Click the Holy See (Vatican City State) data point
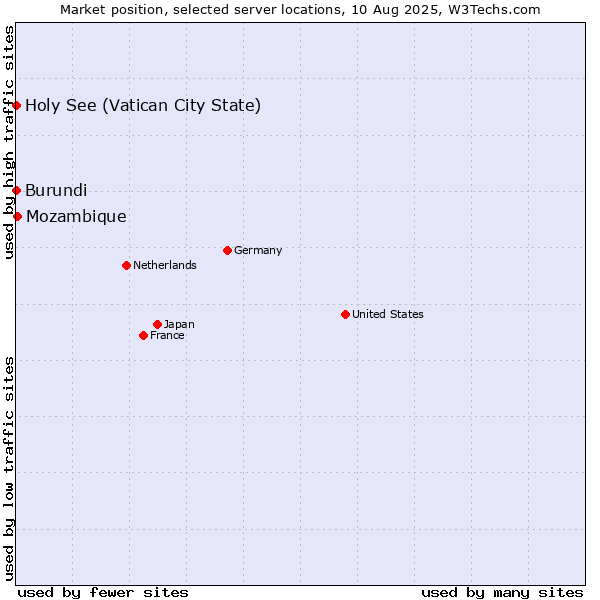Viewport: 600px width, 600px height. 16,105
